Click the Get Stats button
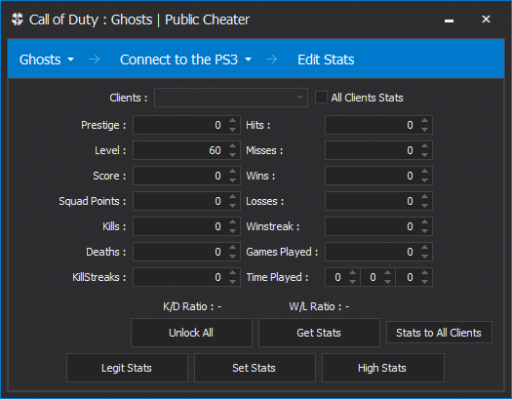512x399 pixels. (319, 332)
